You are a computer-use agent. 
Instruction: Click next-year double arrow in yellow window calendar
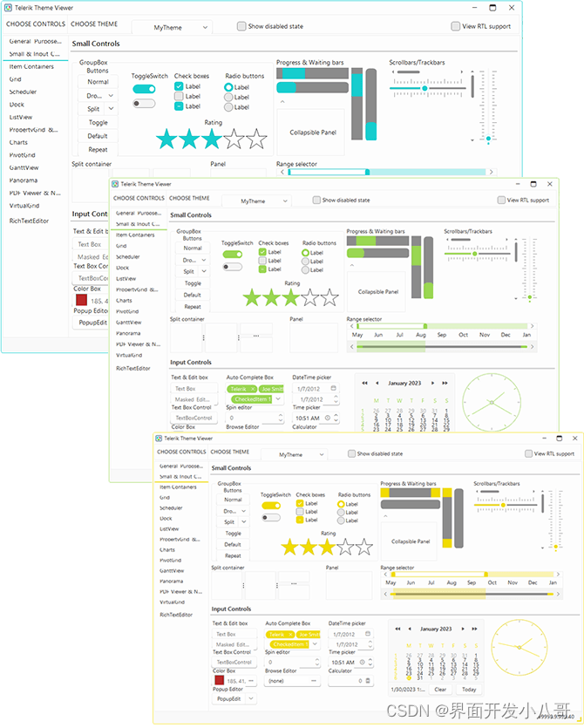(474, 629)
